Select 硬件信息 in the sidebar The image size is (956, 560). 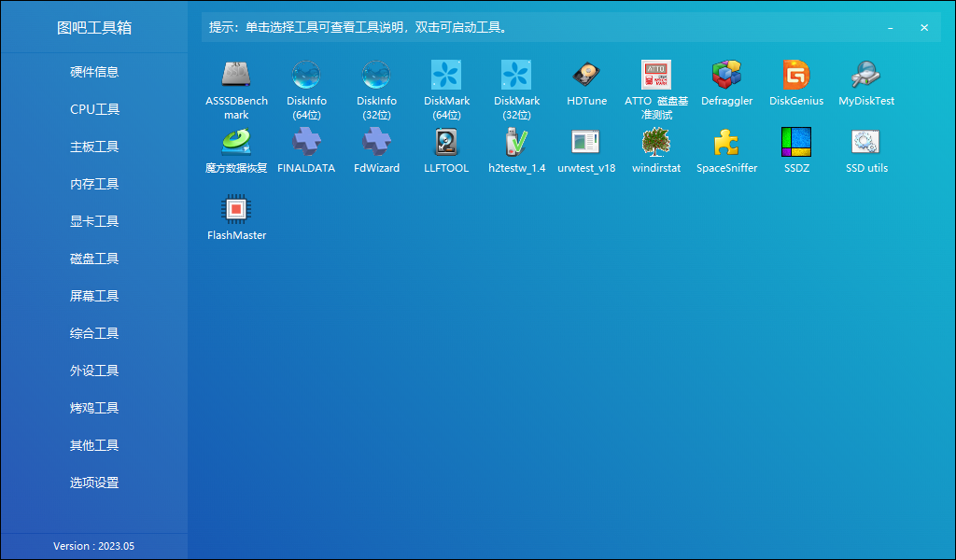(x=93, y=72)
